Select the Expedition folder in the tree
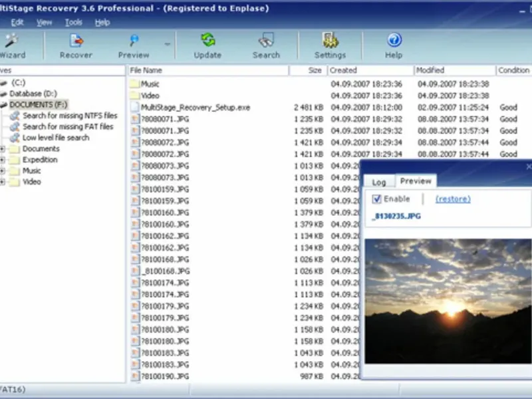532x399 pixels. pyautogui.click(x=40, y=160)
